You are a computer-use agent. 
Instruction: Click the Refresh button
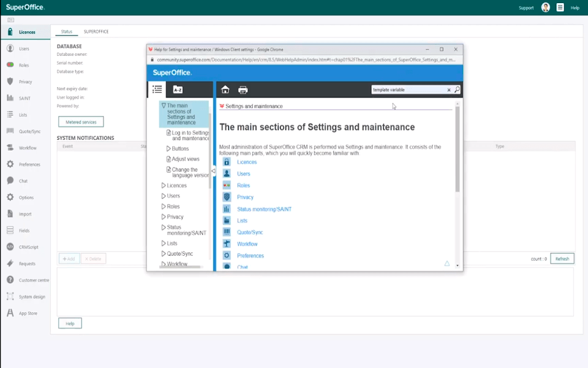[562, 259]
